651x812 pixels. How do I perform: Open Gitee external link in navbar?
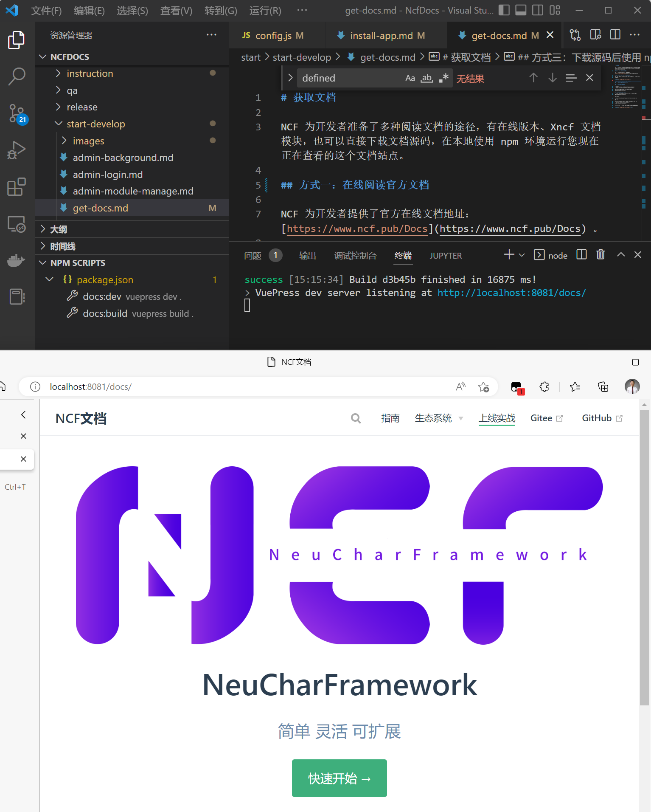tap(547, 418)
